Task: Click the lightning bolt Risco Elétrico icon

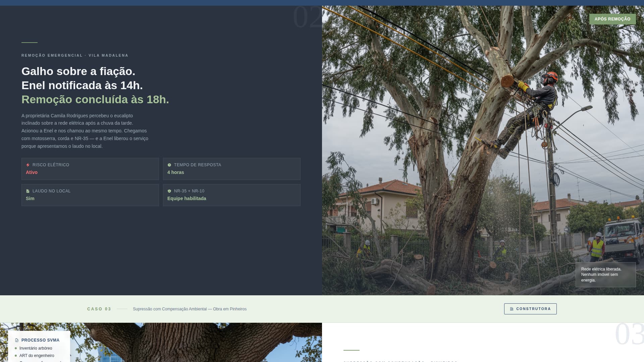Action: pos(28,165)
